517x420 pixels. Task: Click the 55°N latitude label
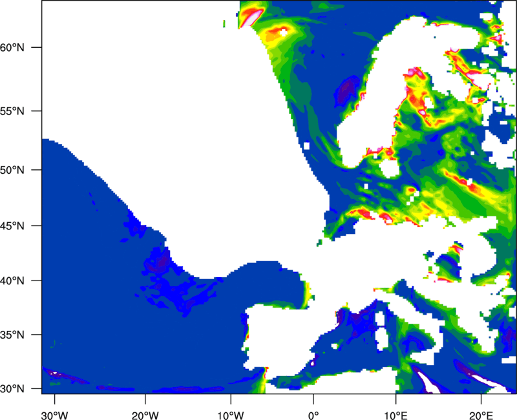coord(12,111)
